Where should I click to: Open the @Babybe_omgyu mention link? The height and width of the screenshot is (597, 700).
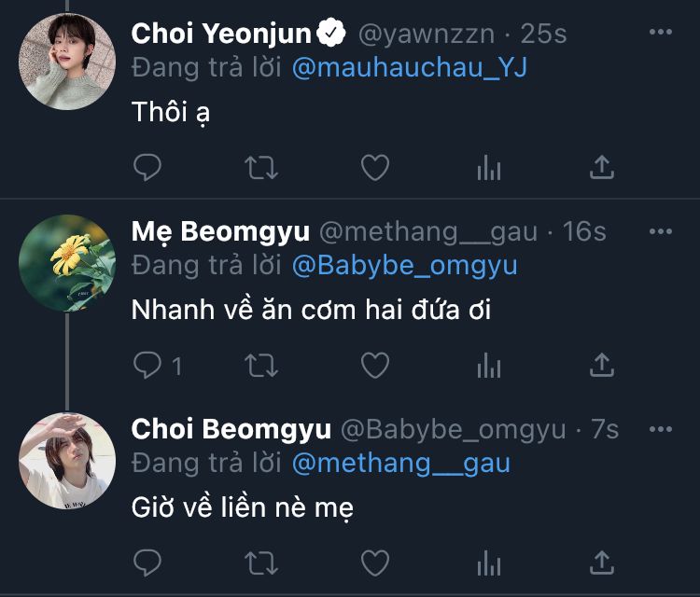click(x=404, y=265)
